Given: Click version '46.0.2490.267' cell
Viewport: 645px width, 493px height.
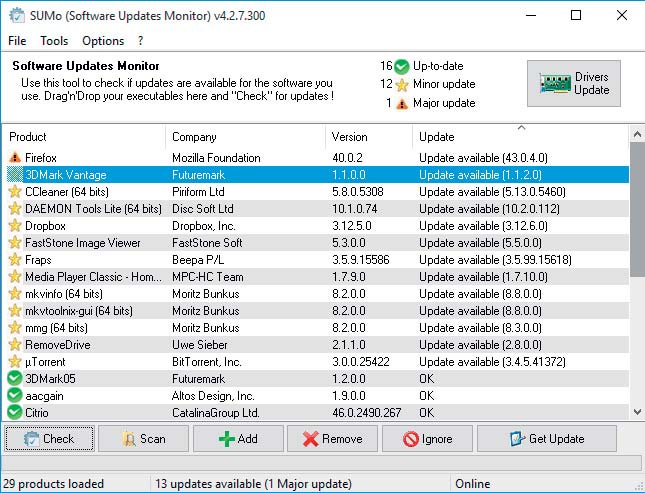Looking at the screenshot, I should tap(367, 412).
